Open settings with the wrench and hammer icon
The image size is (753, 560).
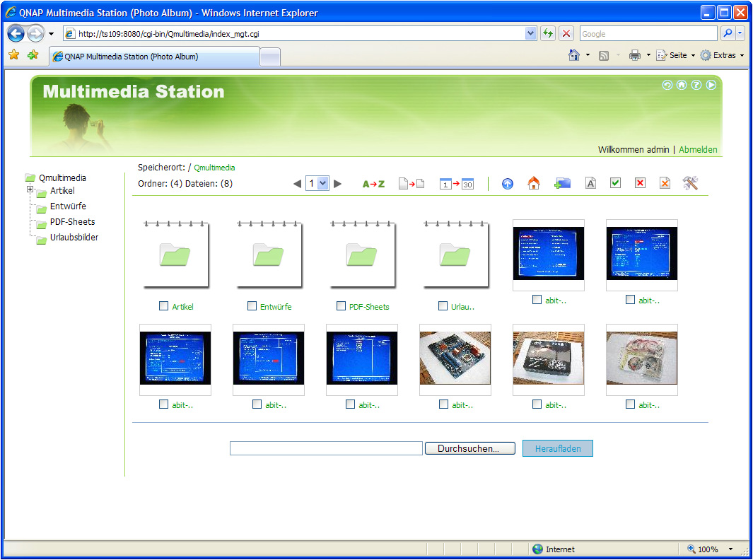point(690,184)
